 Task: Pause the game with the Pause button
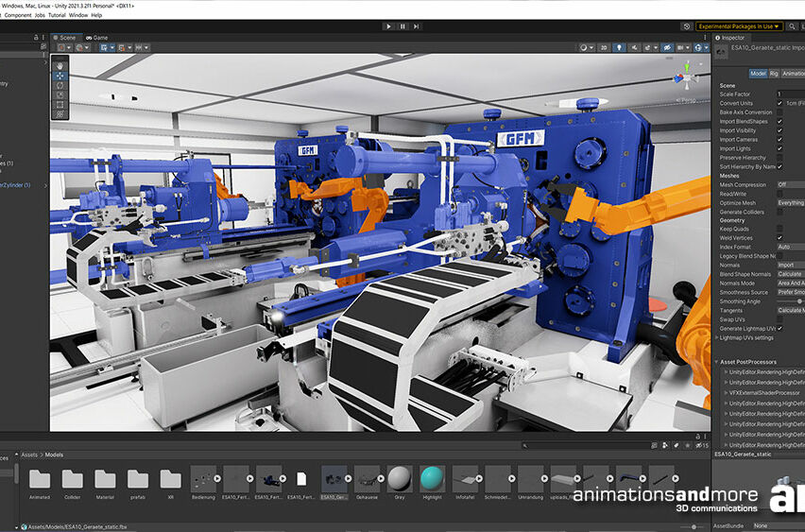[402, 26]
